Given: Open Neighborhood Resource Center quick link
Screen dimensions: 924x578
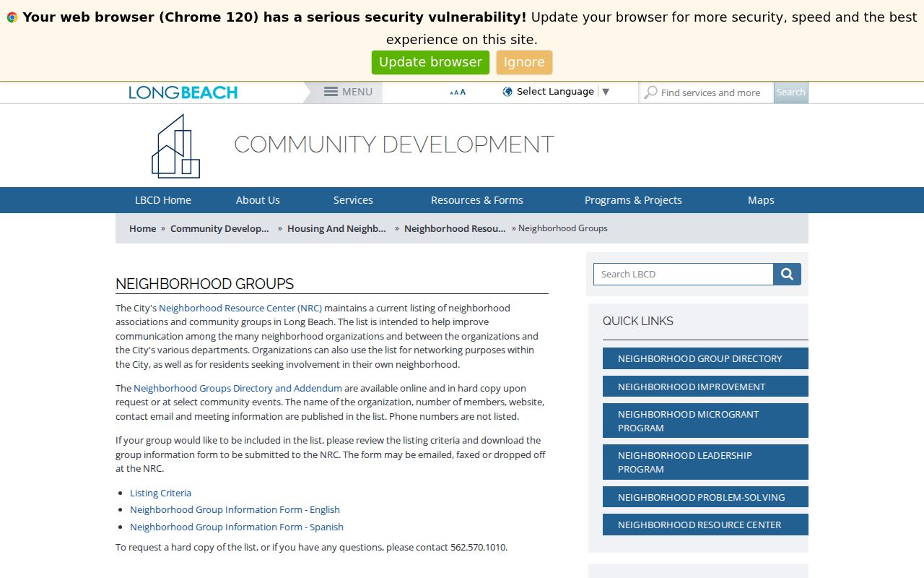Looking at the screenshot, I should (x=705, y=525).
